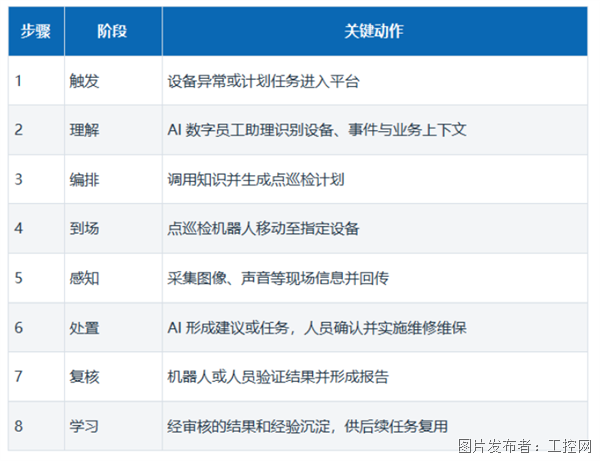The height and width of the screenshot is (461, 600).
Task: Select the step number 2 cell
Action: [36, 130]
